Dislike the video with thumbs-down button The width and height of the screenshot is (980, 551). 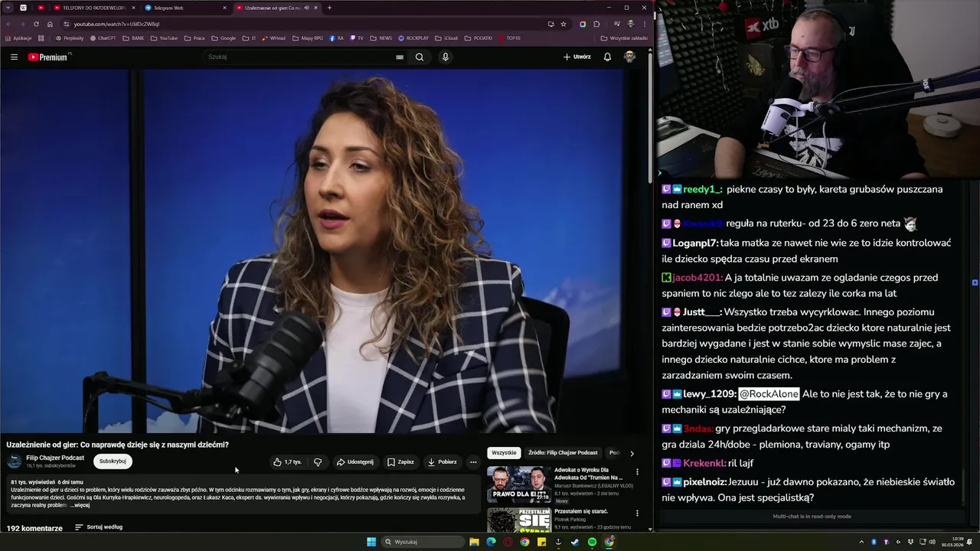318,461
